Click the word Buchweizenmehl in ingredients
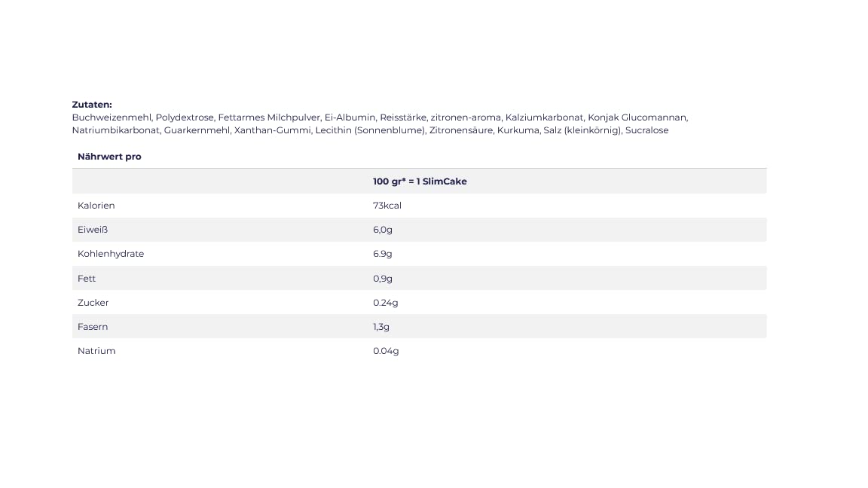Viewport: 868px width, 488px height. click(x=112, y=117)
